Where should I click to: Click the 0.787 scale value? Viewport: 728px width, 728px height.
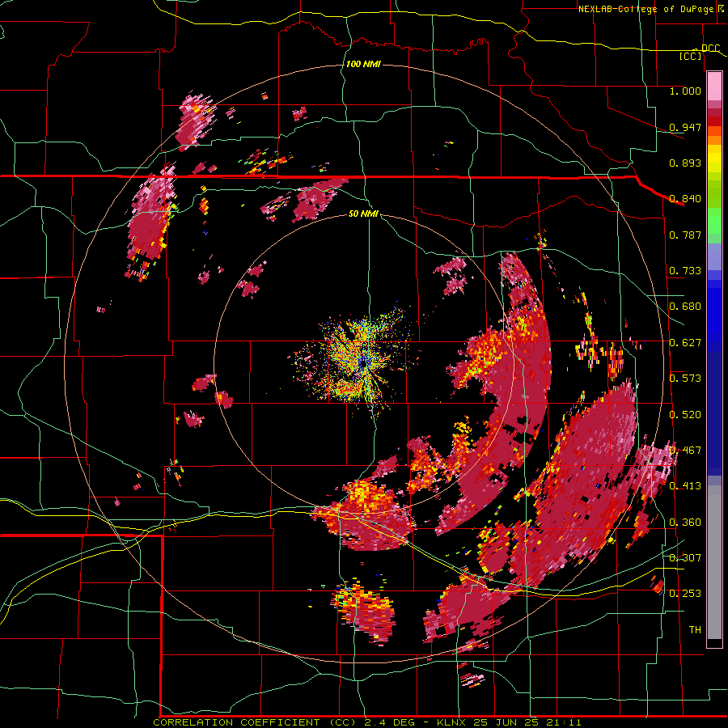(685, 235)
